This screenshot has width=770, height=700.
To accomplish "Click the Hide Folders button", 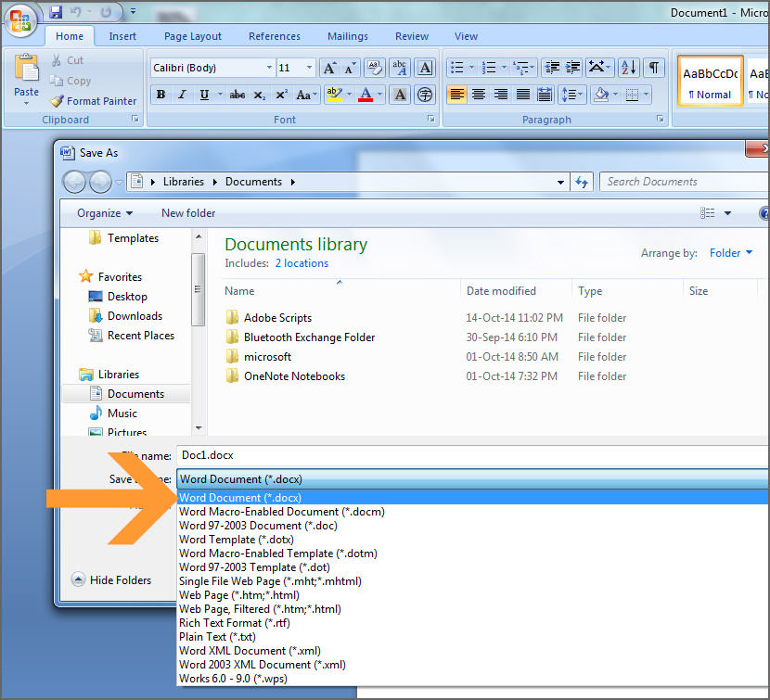I will (x=111, y=579).
